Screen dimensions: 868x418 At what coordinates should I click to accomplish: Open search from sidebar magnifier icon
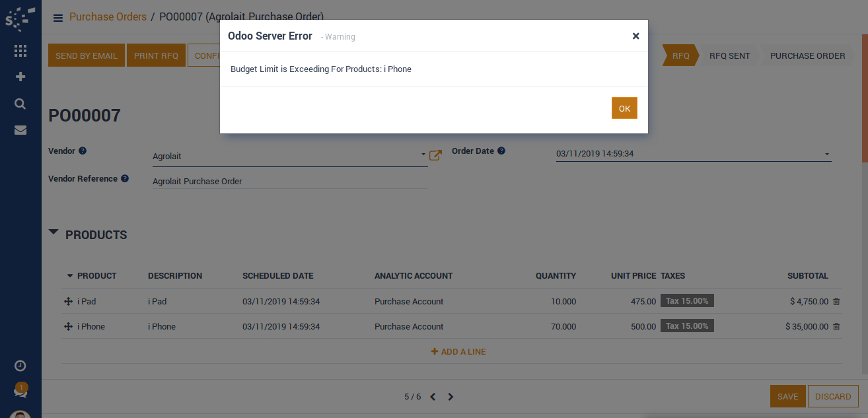tap(20, 104)
